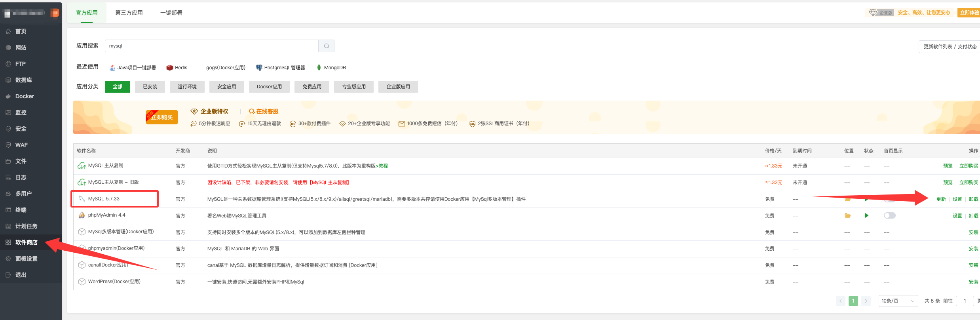Click 更新 for MySQL 5.7.33
980x320 pixels.
[x=941, y=199]
